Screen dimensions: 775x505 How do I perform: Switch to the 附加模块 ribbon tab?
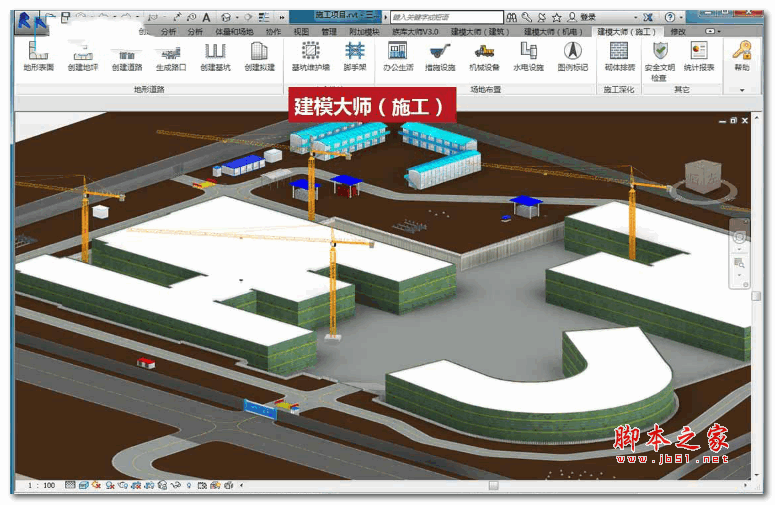click(364, 32)
